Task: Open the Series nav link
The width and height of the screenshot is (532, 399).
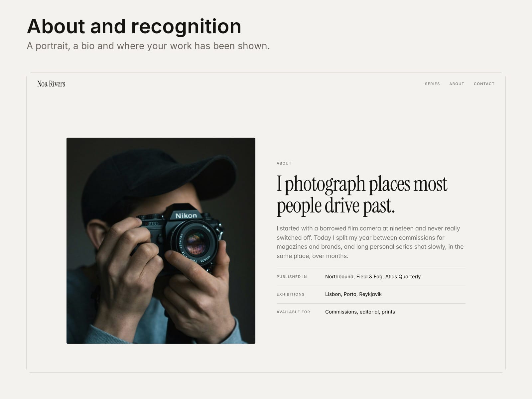Action: click(x=432, y=84)
